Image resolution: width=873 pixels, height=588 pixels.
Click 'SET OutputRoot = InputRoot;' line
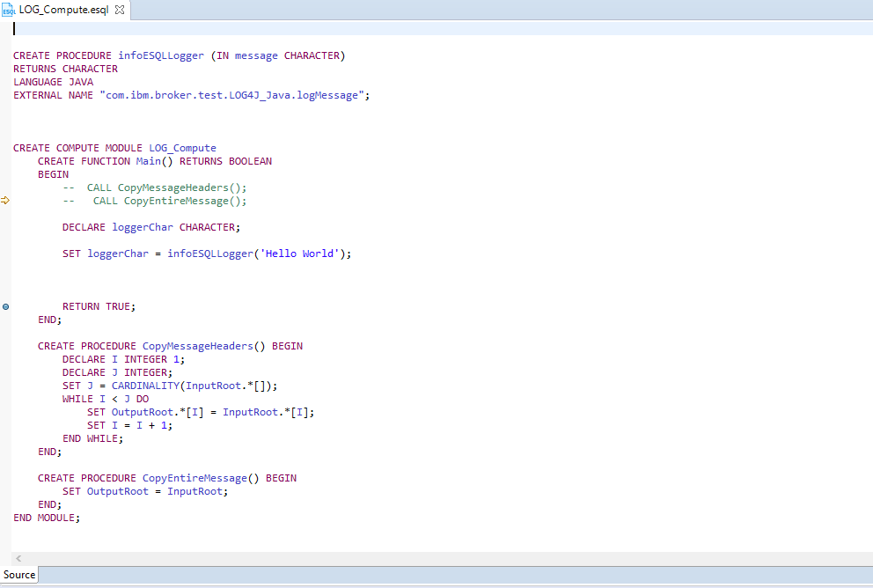click(145, 492)
